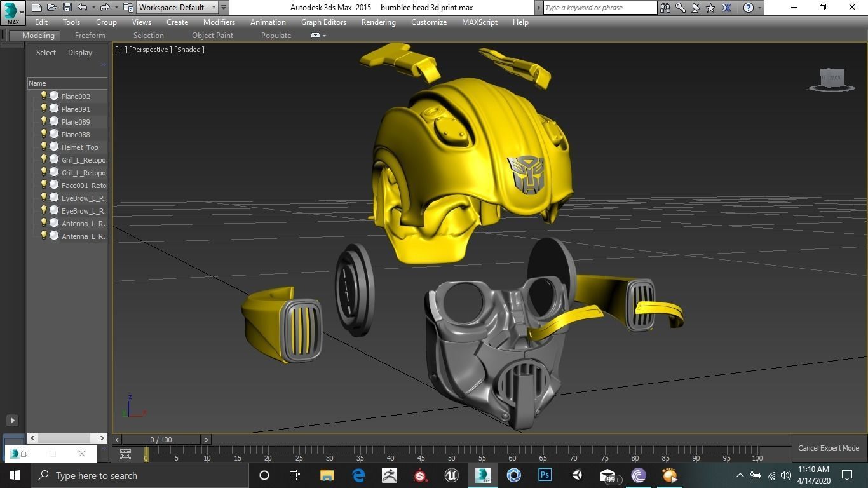Image resolution: width=868 pixels, height=488 pixels.
Task: Toggle visibility bulb for Plane088
Action: coord(43,134)
